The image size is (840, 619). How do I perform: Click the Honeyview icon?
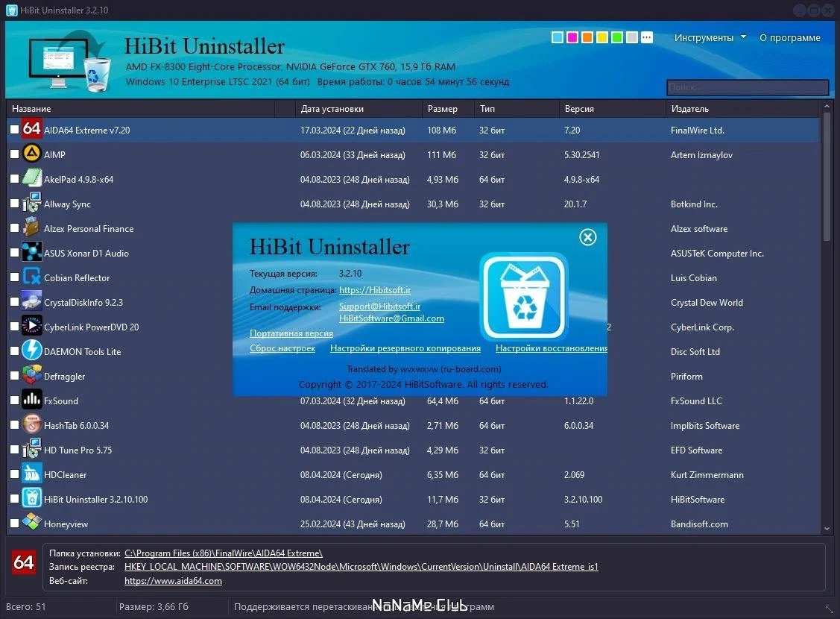(x=31, y=523)
